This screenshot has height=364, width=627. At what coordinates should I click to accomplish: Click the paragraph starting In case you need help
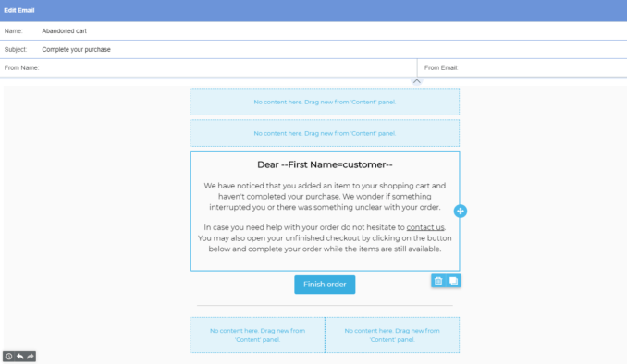click(x=325, y=238)
